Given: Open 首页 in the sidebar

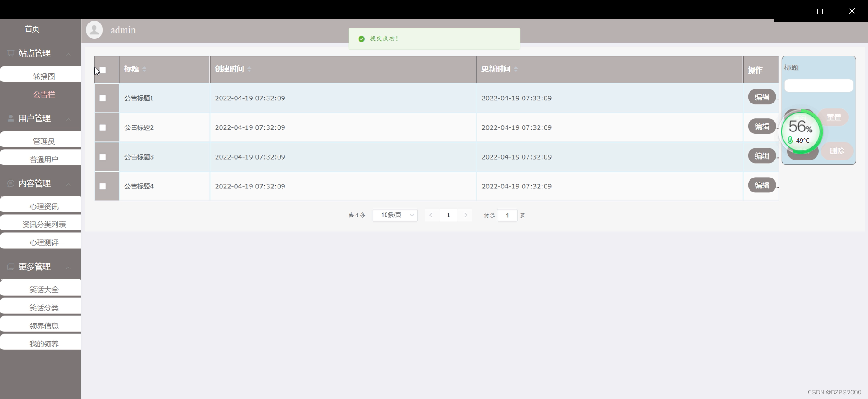Looking at the screenshot, I should [32, 29].
